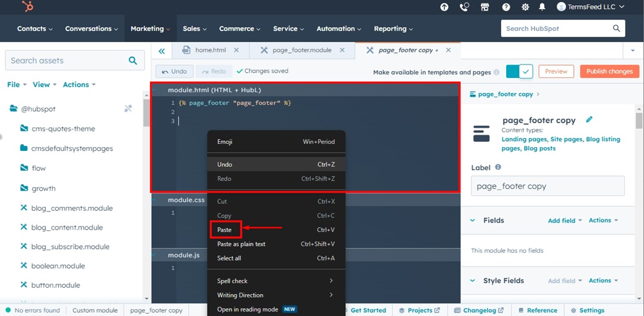Click in the Search assets field
Screen dimensions: 644x316
point(75,61)
